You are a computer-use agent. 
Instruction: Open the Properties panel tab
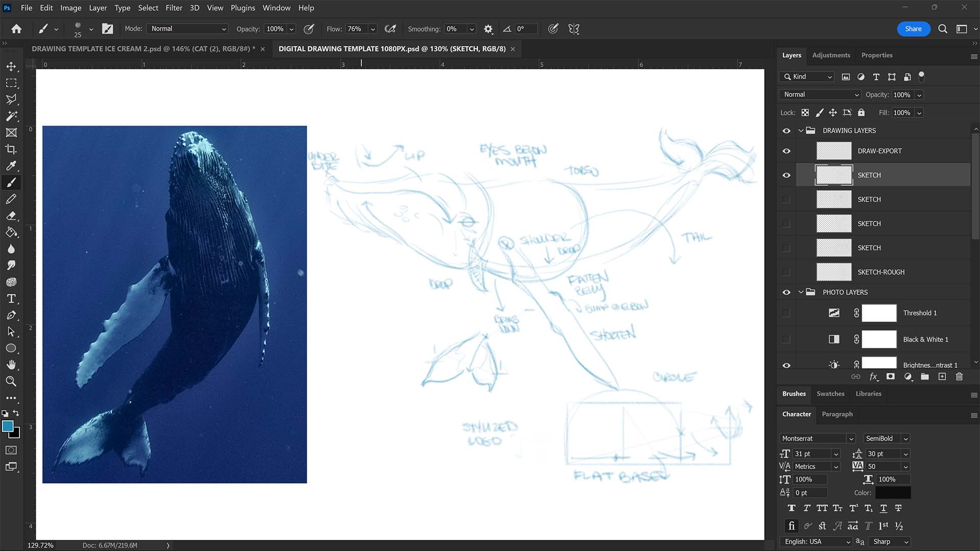[877, 55]
